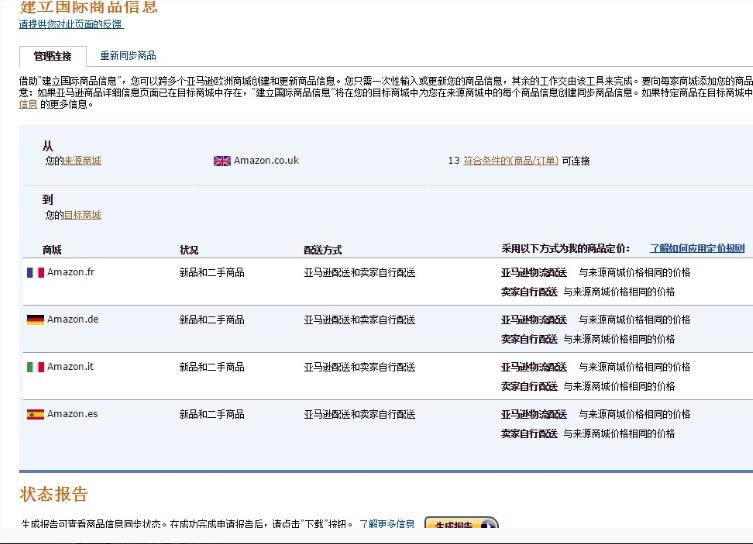
Task: Click 卖家自行配送 pricing label in Amazon.fr row
Action: (529, 292)
